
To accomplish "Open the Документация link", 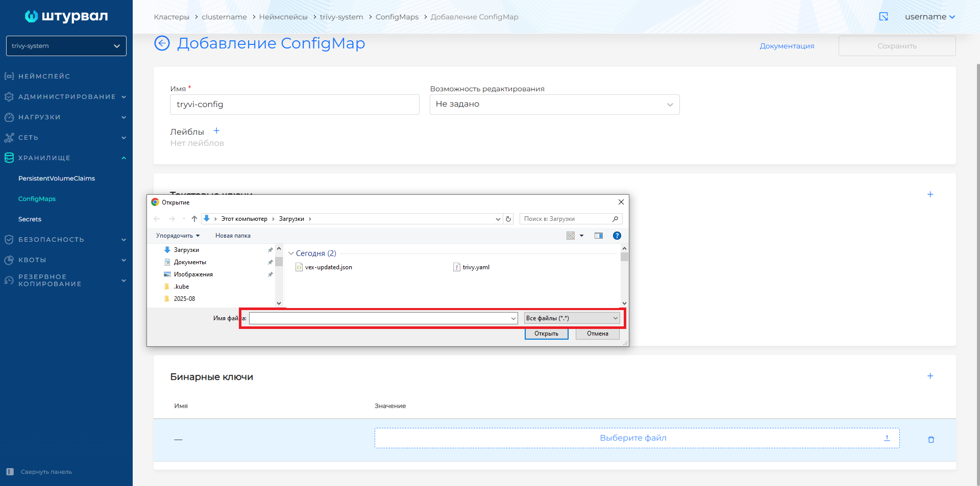I will pyautogui.click(x=787, y=46).
